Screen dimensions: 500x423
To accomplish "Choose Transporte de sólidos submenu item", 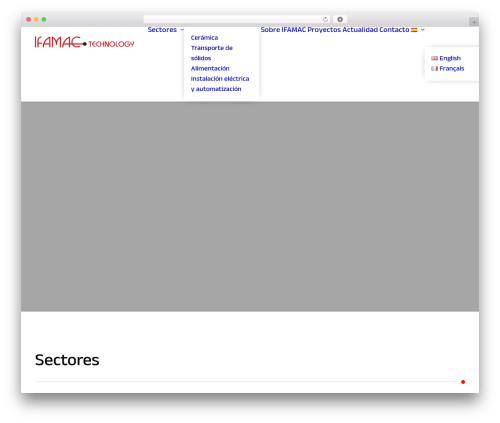I will click(x=211, y=53).
